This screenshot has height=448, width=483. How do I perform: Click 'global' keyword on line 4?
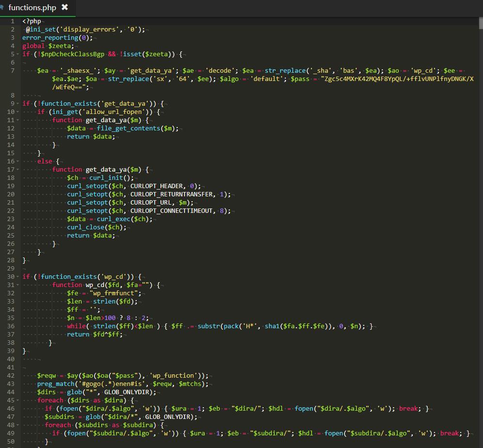pyautogui.click(x=33, y=46)
